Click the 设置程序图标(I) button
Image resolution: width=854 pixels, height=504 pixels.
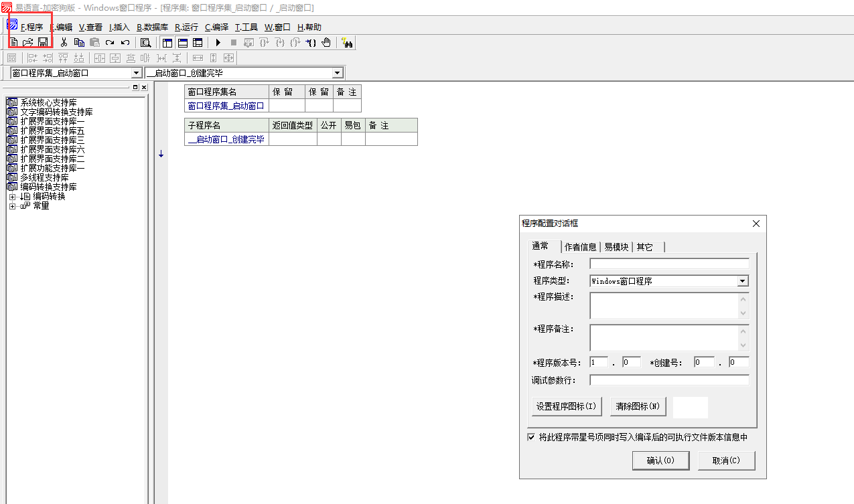pos(567,406)
